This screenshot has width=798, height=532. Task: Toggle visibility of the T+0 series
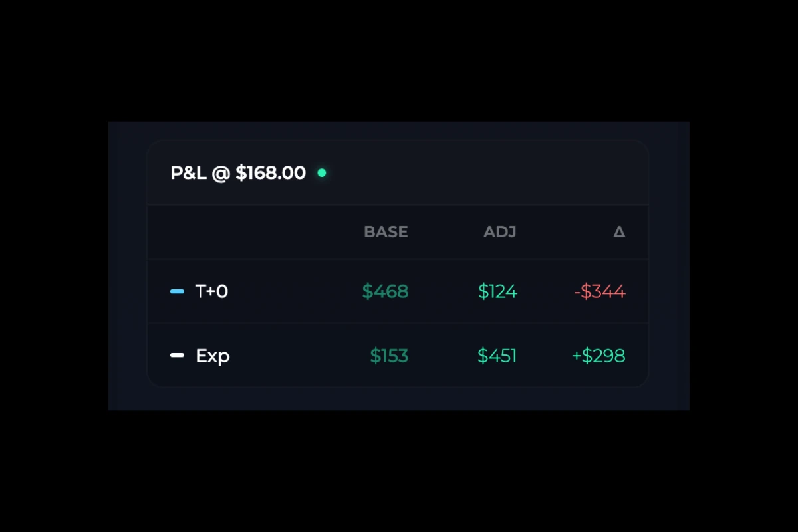click(176, 291)
